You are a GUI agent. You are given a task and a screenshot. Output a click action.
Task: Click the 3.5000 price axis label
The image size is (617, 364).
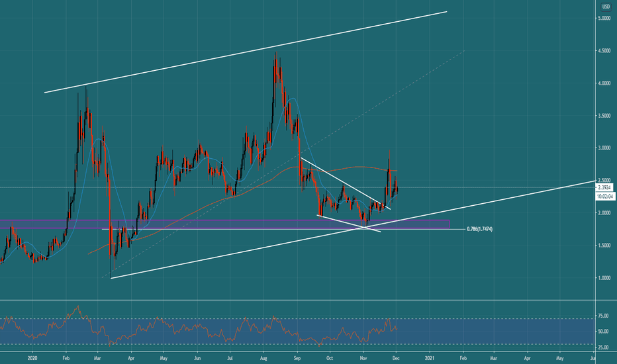tap(604, 116)
